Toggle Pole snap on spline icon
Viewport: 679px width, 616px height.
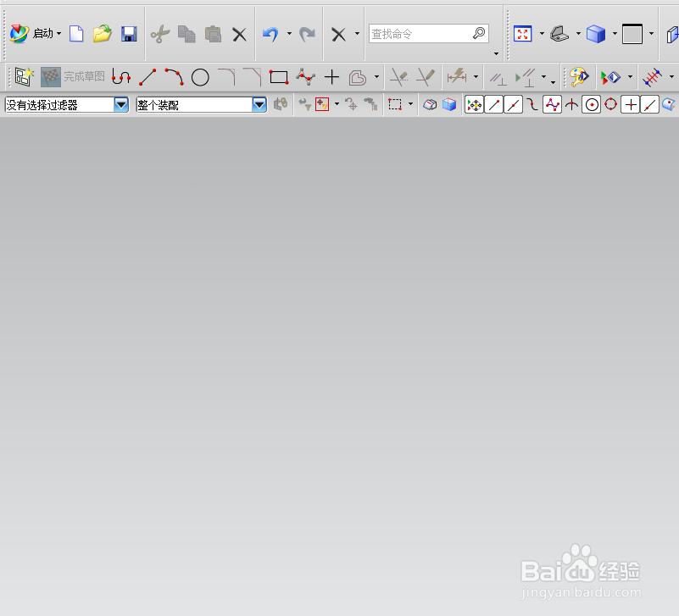pyautogui.click(x=552, y=105)
